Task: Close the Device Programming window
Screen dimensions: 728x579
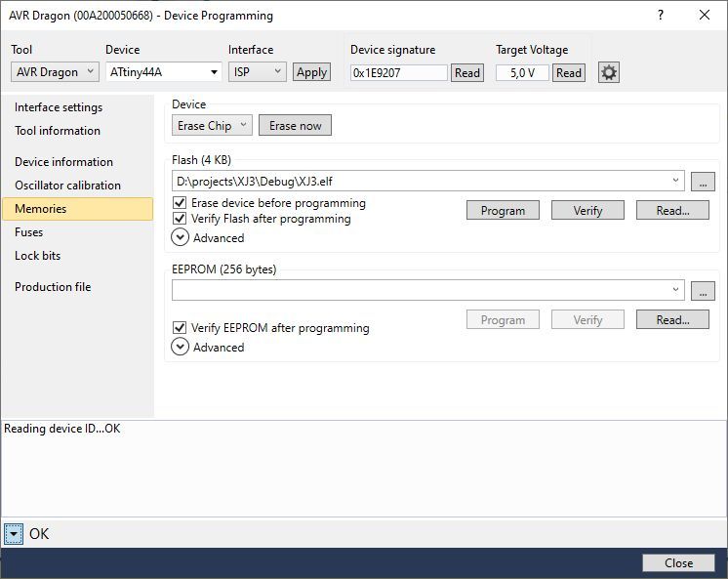Action: (x=705, y=15)
